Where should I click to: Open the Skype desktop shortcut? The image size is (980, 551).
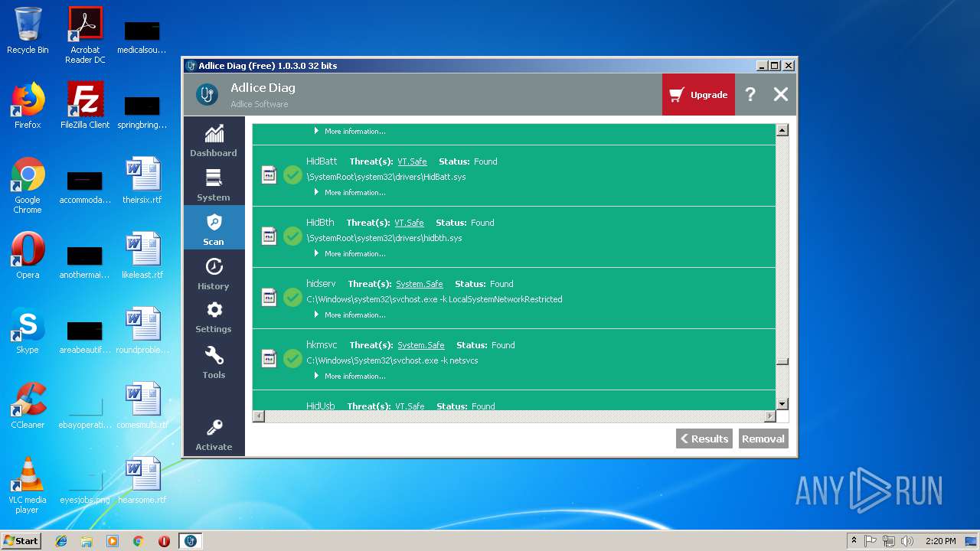click(x=28, y=331)
